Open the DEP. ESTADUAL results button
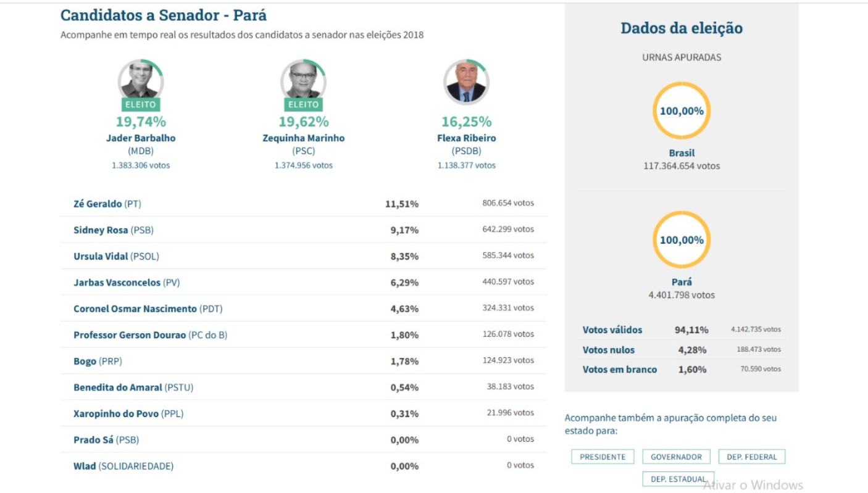Image resolution: width=868 pixels, height=493 pixels. click(x=678, y=479)
